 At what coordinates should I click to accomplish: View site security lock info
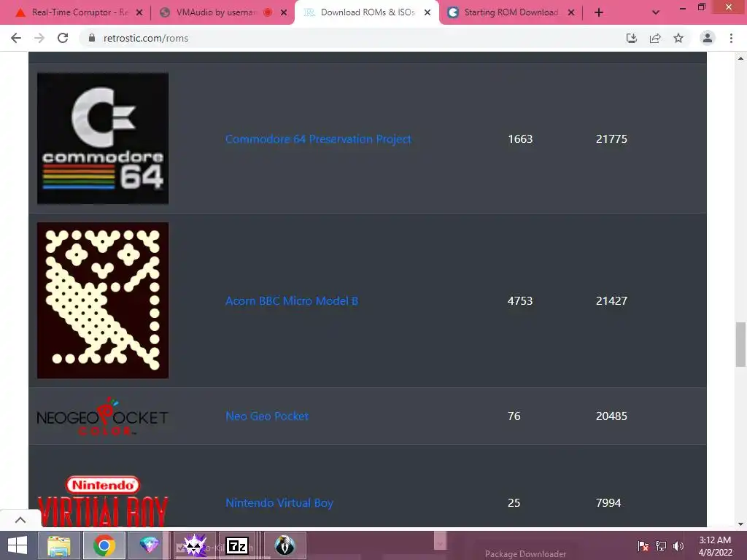tap(93, 38)
